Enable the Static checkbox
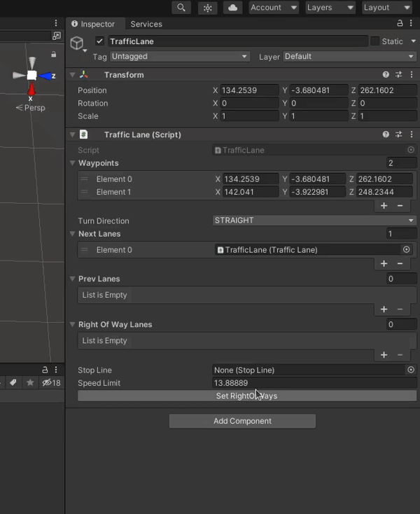The height and width of the screenshot is (514, 420). tap(375, 41)
